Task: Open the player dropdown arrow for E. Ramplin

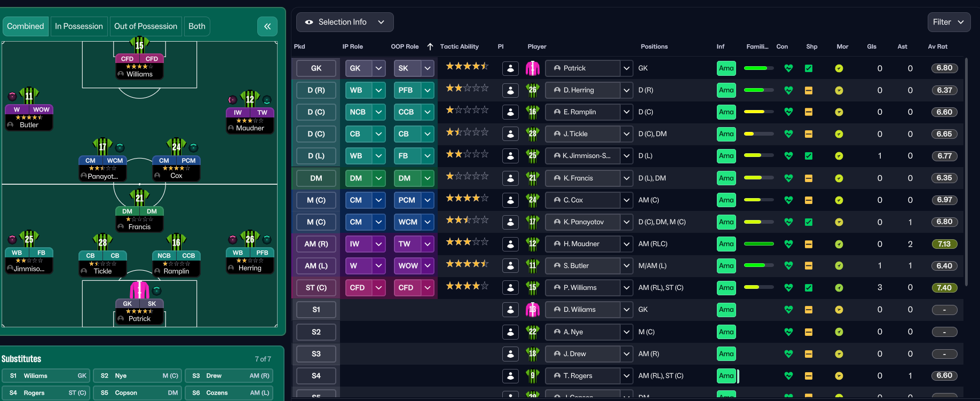Action: (x=626, y=112)
